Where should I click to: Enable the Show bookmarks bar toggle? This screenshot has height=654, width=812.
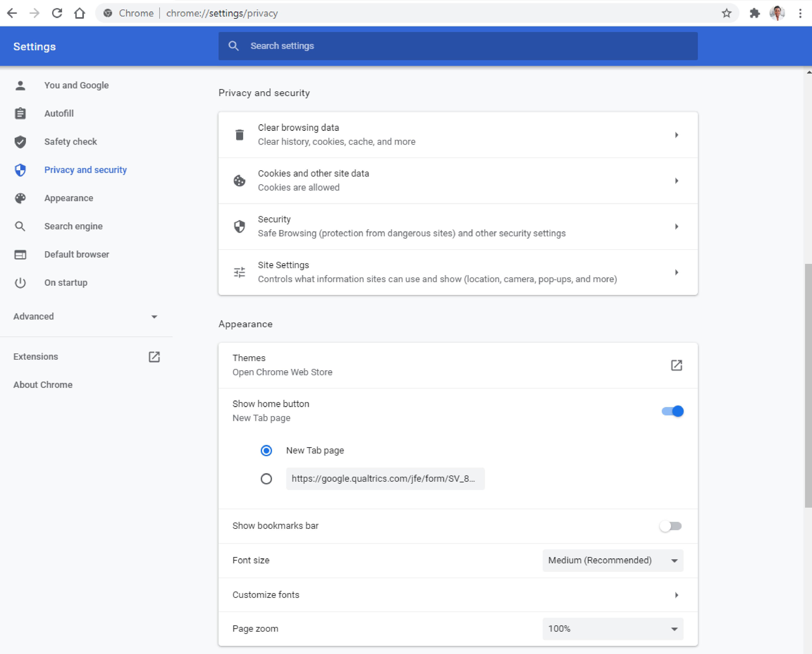671,526
